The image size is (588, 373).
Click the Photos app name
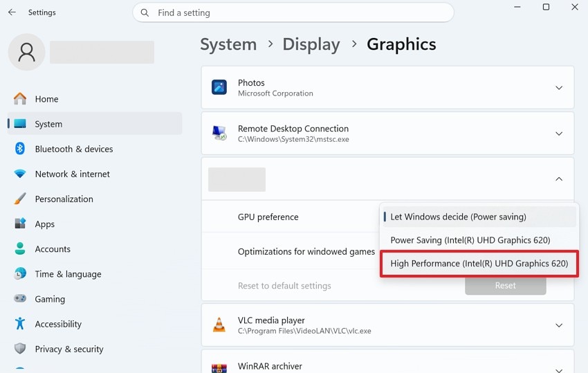pyautogui.click(x=251, y=82)
